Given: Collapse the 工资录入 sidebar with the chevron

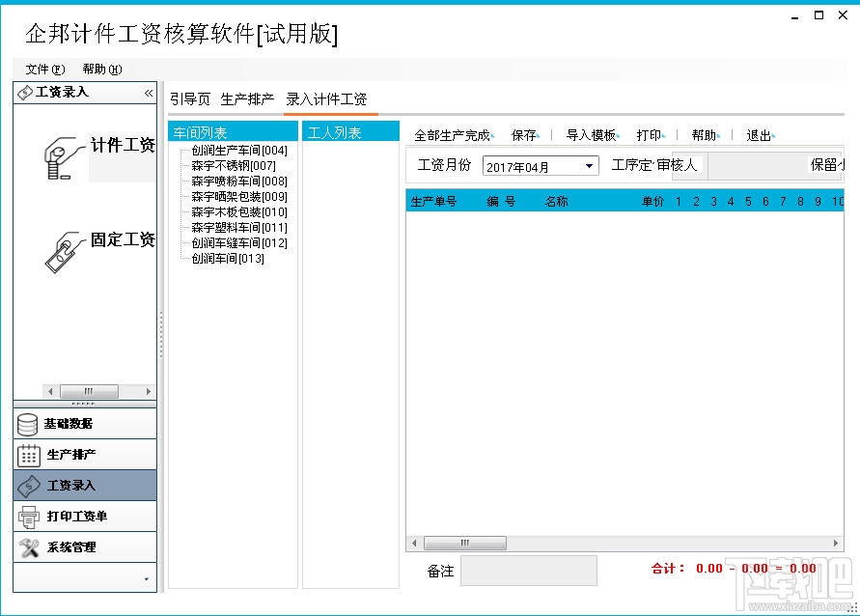Looking at the screenshot, I should pyautogui.click(x=149, y=92).
